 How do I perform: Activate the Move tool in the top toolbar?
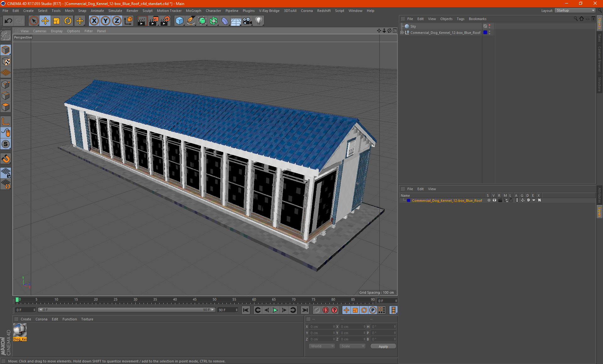pyautogui.click(x=45, y=21)
